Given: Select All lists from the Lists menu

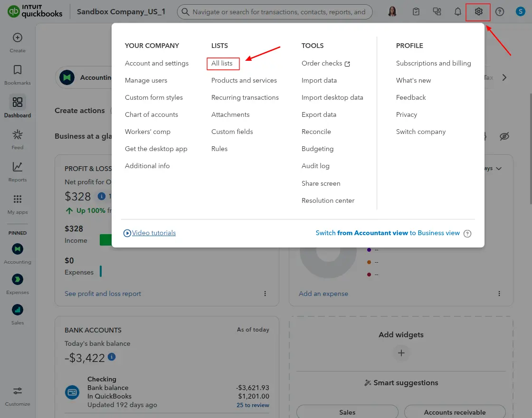Looking at the screenshot, I should pyautogui.click(x=222, y=63).
